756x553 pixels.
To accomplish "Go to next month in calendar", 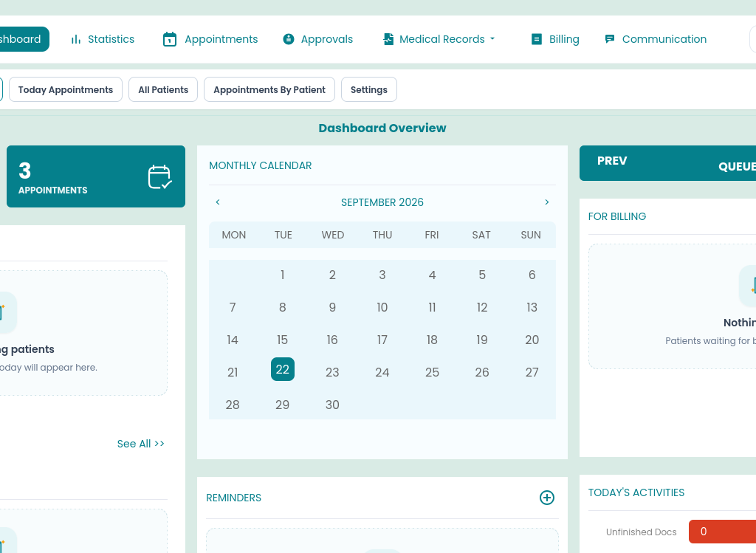I will [x=547, y=202].
